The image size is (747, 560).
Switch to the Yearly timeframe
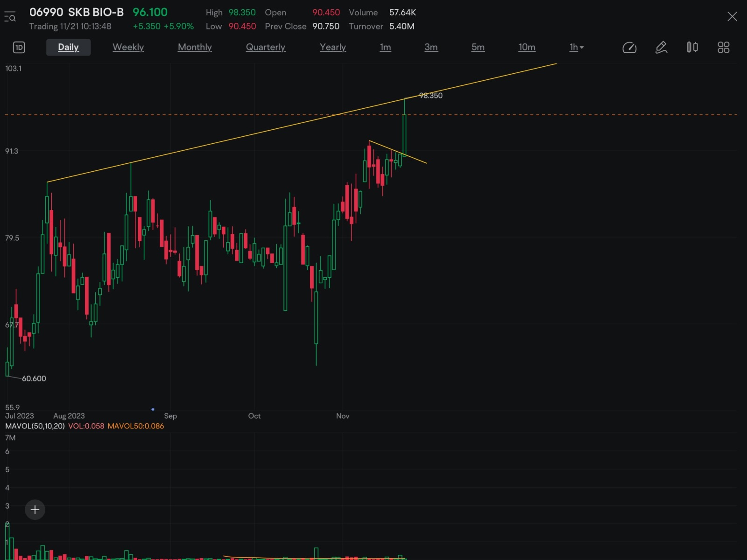[x=333, y=47]
